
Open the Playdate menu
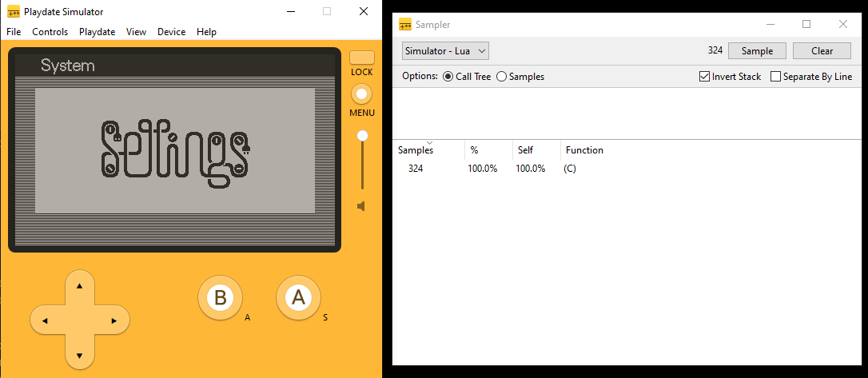coord(97,31)
